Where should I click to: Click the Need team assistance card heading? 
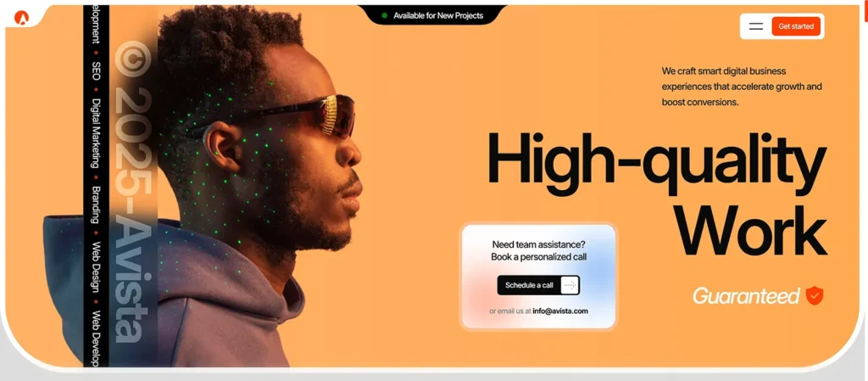(x=538, y=250)
